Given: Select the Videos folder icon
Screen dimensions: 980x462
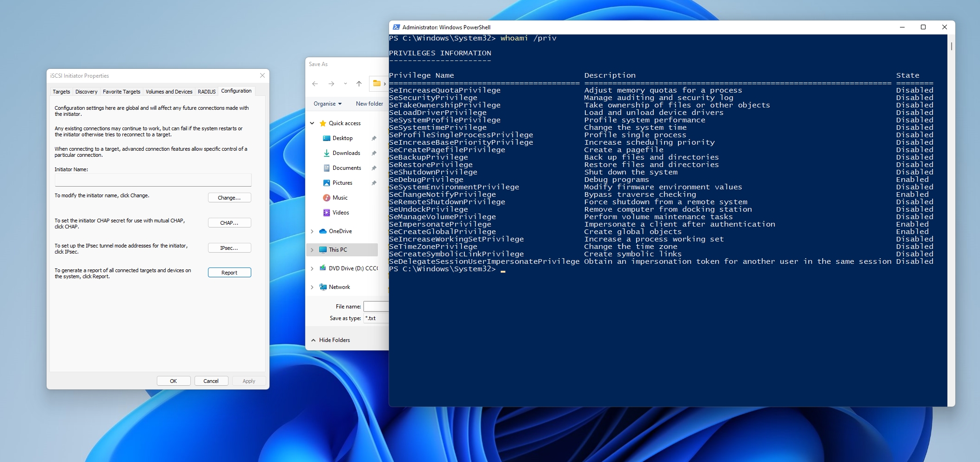Looking at the screenshot, I should coord(327,213).
